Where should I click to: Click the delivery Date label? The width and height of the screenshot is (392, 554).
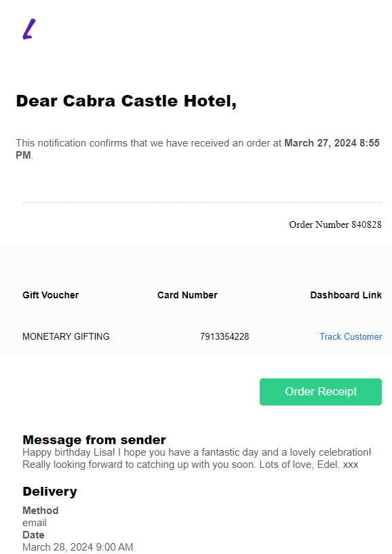coord(34,535)
